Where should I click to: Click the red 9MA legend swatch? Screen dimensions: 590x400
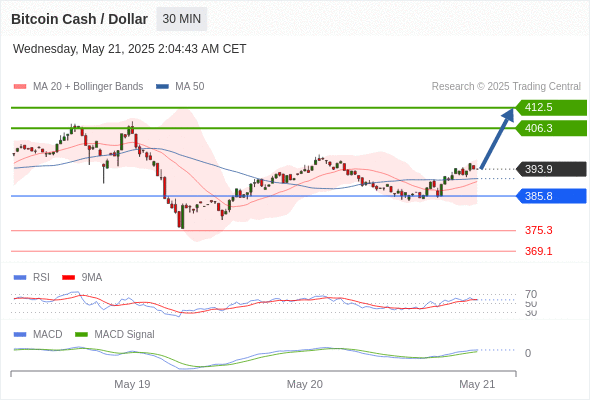point(68,278)
